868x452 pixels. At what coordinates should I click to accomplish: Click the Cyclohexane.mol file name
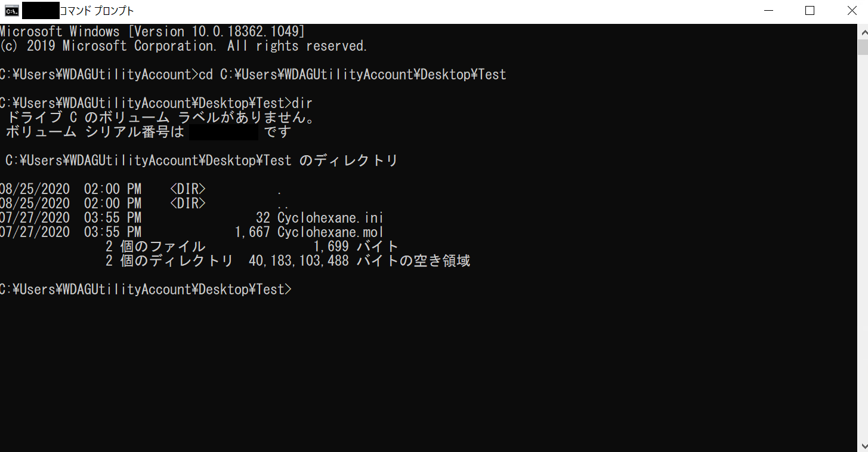[x=330, y=232]
